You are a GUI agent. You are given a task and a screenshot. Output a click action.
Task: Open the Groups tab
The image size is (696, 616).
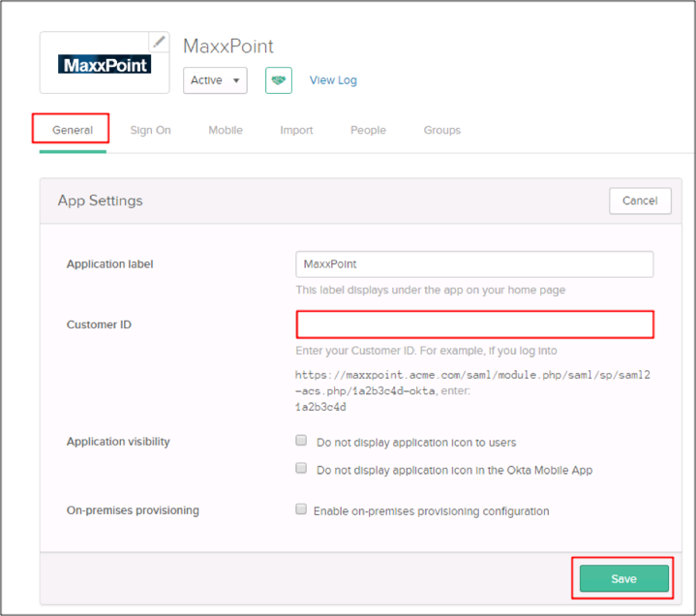click(441, 130)
